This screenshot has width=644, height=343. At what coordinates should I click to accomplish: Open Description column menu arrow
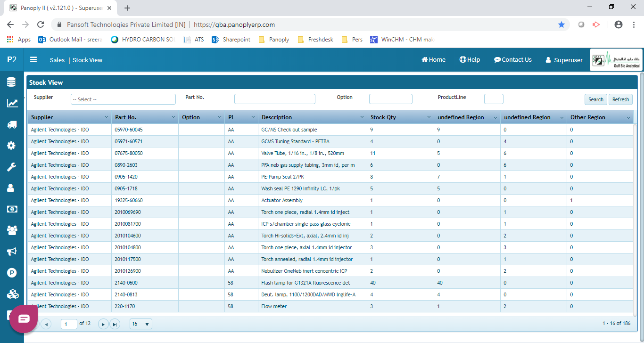362,117
